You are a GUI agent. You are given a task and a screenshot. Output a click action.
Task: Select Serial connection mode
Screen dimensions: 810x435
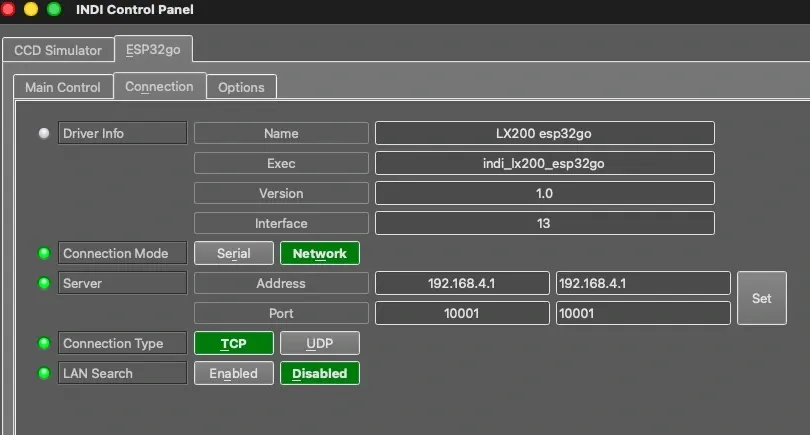233,253
